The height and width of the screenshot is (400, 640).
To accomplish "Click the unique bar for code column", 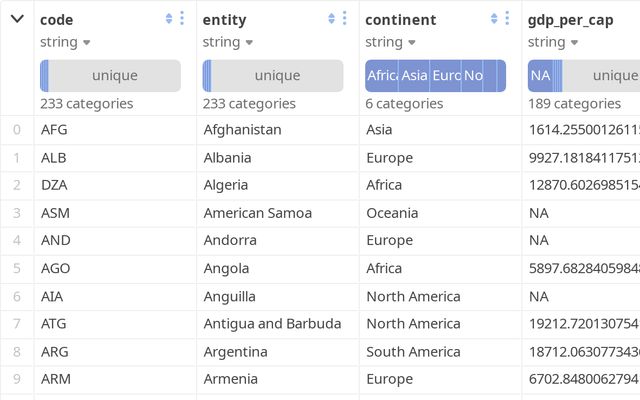I will coord(110,76).
